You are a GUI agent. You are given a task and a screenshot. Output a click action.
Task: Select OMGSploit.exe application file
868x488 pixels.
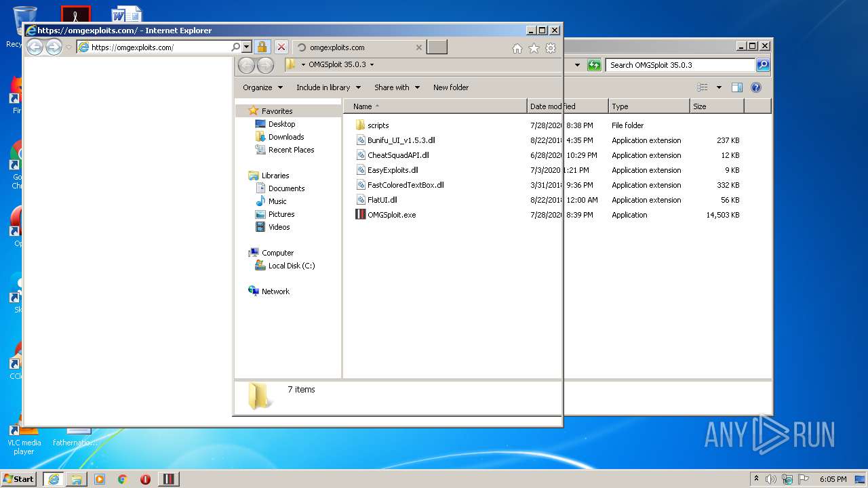point(391,215)
